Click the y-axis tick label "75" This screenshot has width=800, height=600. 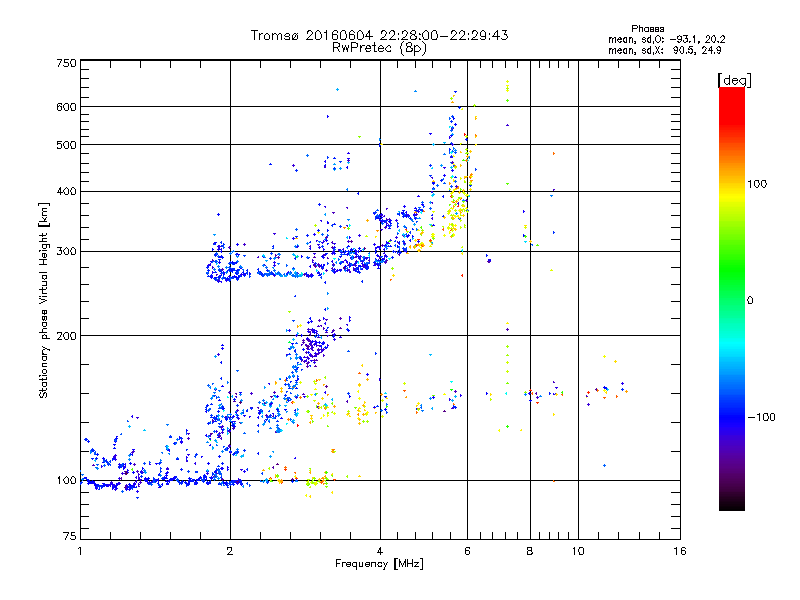coord(70,536)
